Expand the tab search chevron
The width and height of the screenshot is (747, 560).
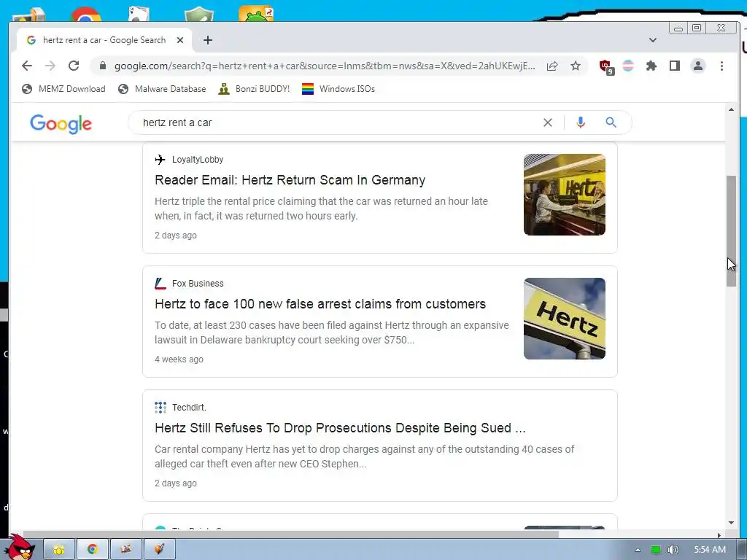point(653,40)
